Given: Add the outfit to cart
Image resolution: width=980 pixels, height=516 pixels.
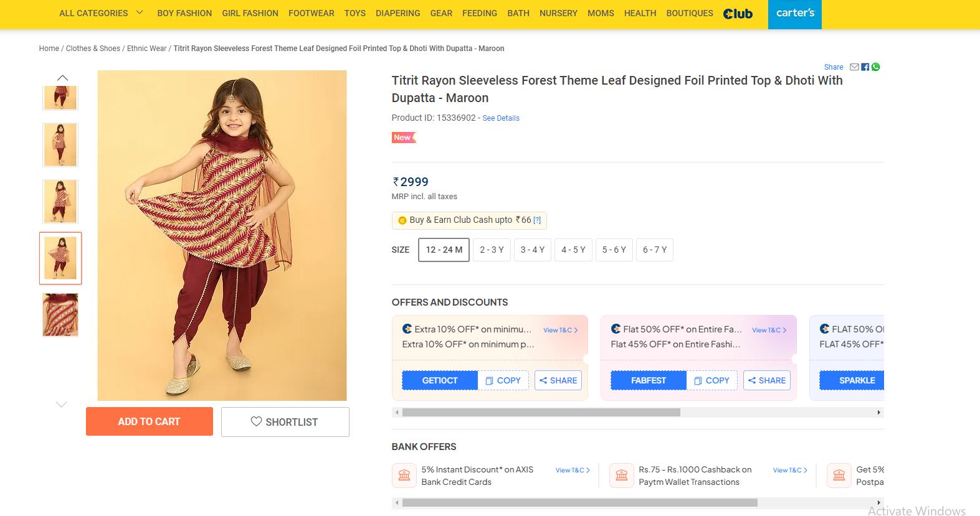Looking at the screenshot, I should click(x=149, y=421).
